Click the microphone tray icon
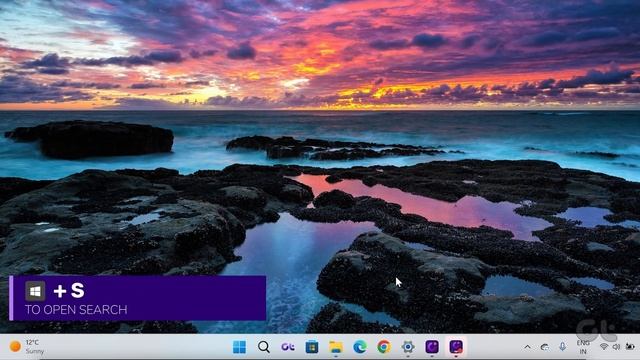The width and height of the screenshot is (640, 360). pyautogui.click(x=562, y=347)
